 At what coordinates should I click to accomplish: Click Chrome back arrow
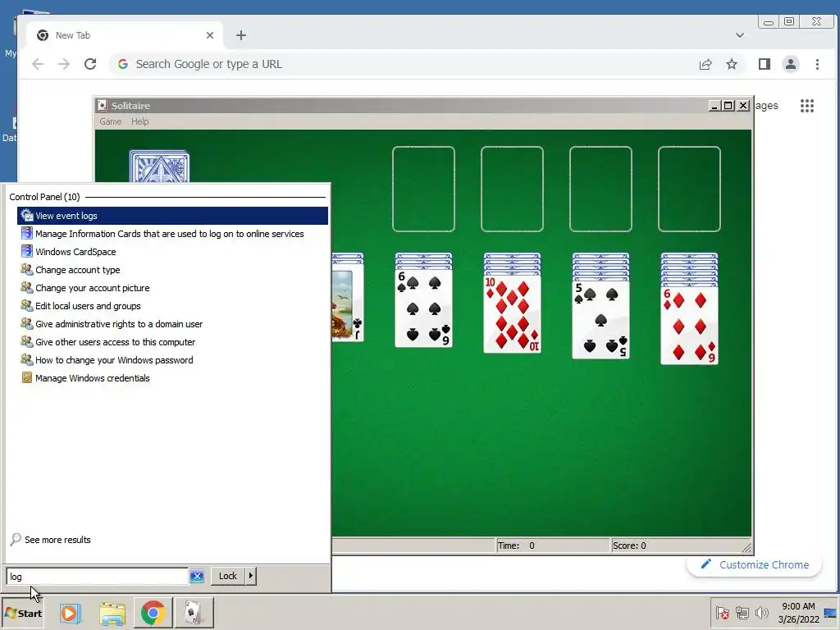(38, 64)
